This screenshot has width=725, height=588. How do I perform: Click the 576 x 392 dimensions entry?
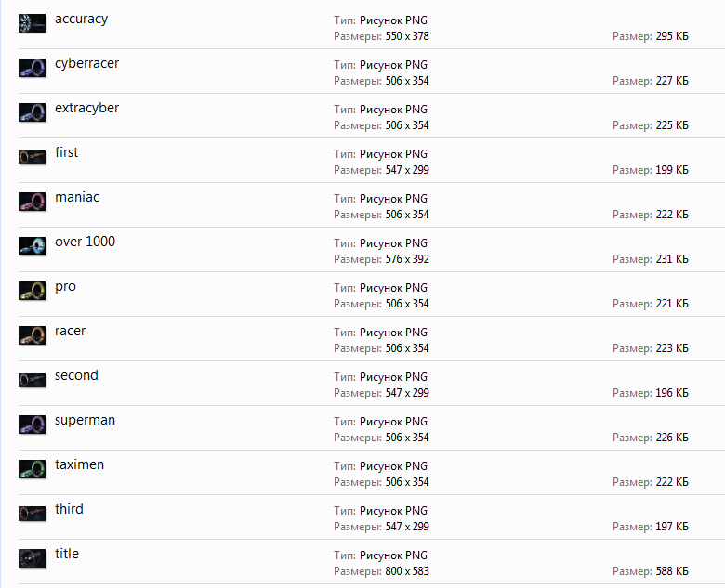pyautogui.click(x=406, y=259)
